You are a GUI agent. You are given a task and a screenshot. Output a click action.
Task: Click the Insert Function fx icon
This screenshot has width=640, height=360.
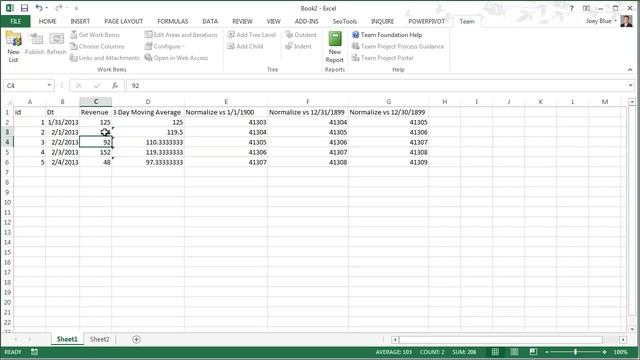(x=115, y=85)
